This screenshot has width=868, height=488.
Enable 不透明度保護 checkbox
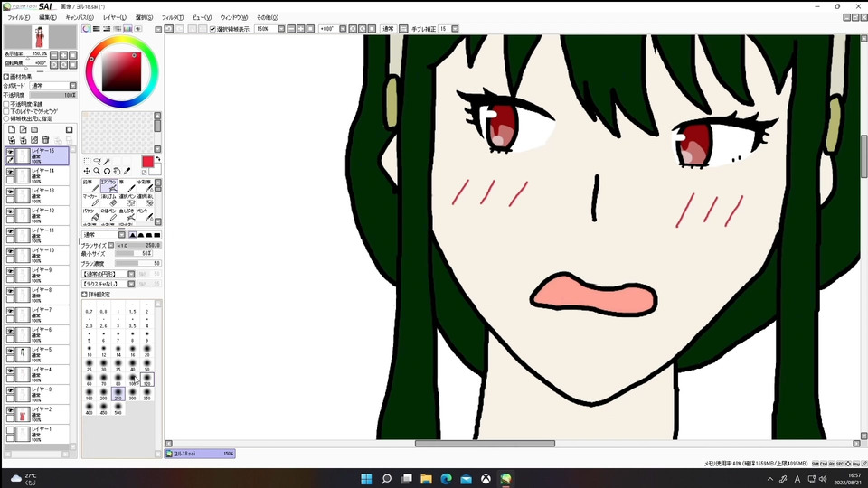pos(6,104)
